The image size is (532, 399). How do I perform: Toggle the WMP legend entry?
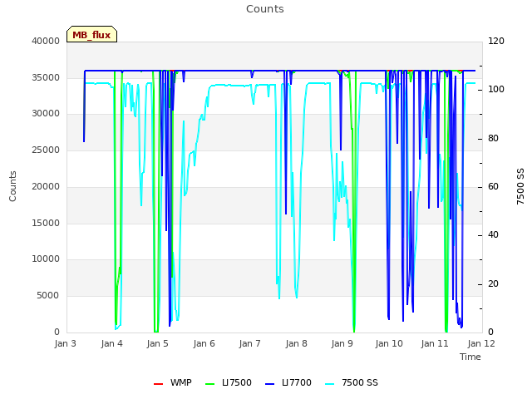point(172,382)
